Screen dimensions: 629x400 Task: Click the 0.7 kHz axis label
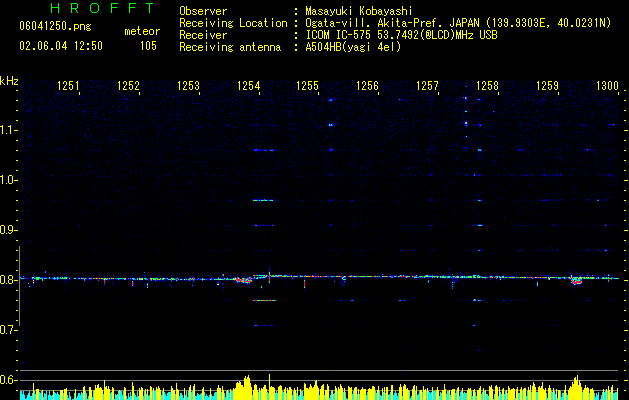(8, 330)
